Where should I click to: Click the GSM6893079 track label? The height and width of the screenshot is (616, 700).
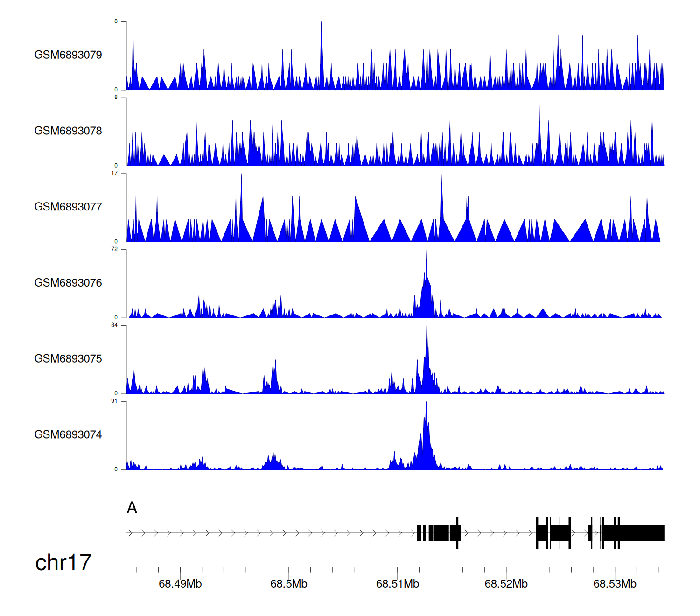[x=68, y=55]
